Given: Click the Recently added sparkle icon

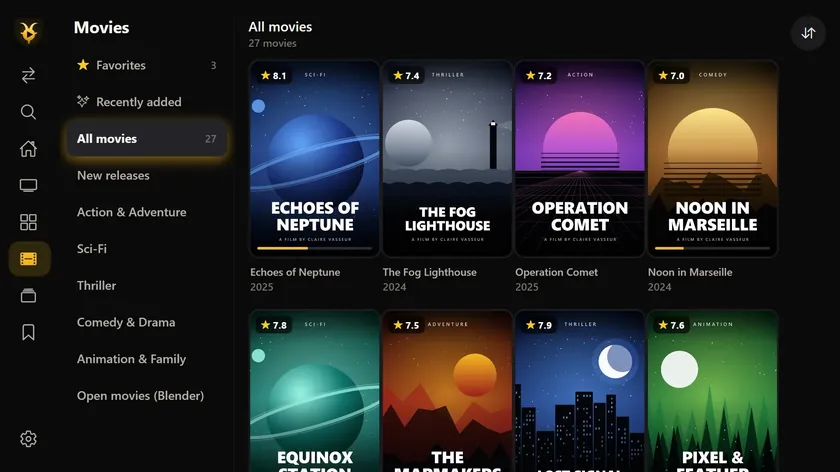Looking at the screenshot, I should pyautogui.click(x=83, y=101).
